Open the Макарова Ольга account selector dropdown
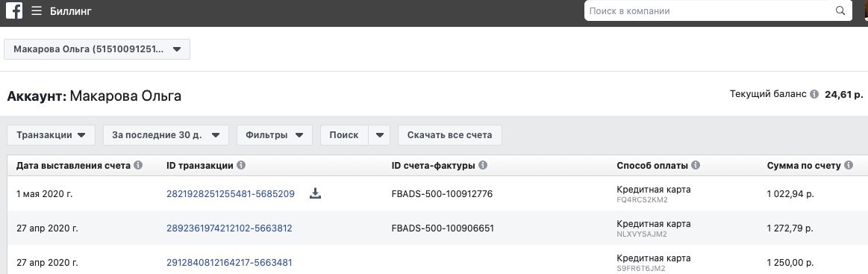 pyautogui.click(x=97, y=49)
